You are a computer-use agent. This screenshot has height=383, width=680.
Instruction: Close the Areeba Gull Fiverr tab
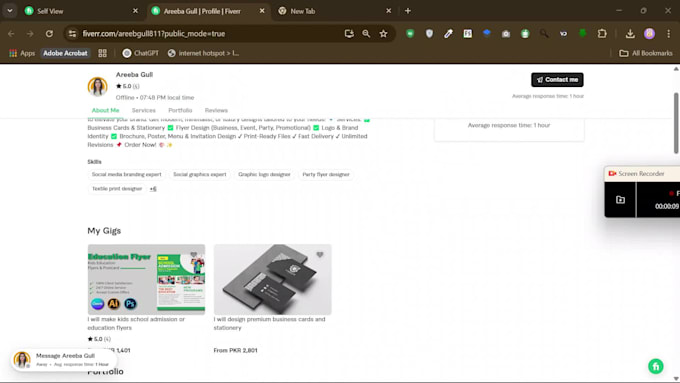pyautogui.click(x=262, y=11)
